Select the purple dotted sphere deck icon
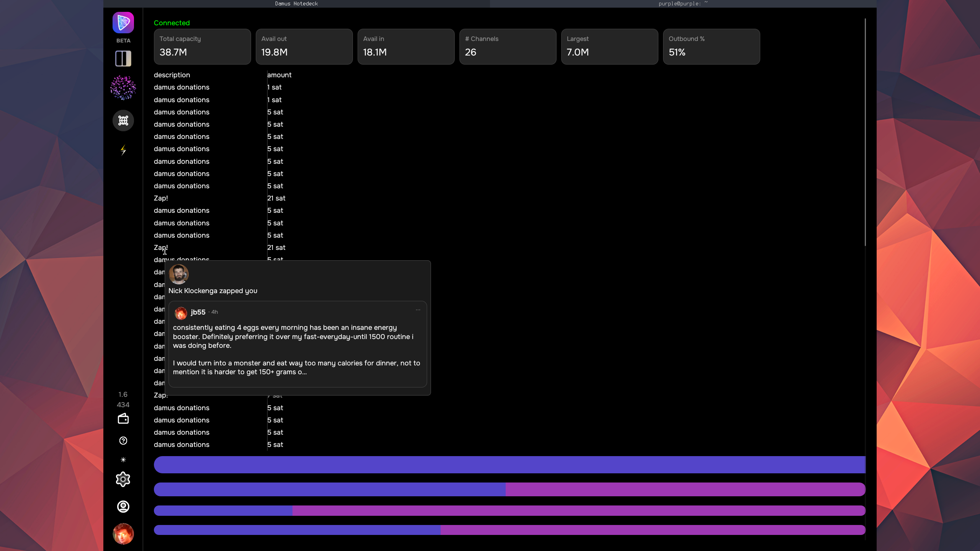The width and height of the screenshot is (980, 551). [x=123, y=88]
